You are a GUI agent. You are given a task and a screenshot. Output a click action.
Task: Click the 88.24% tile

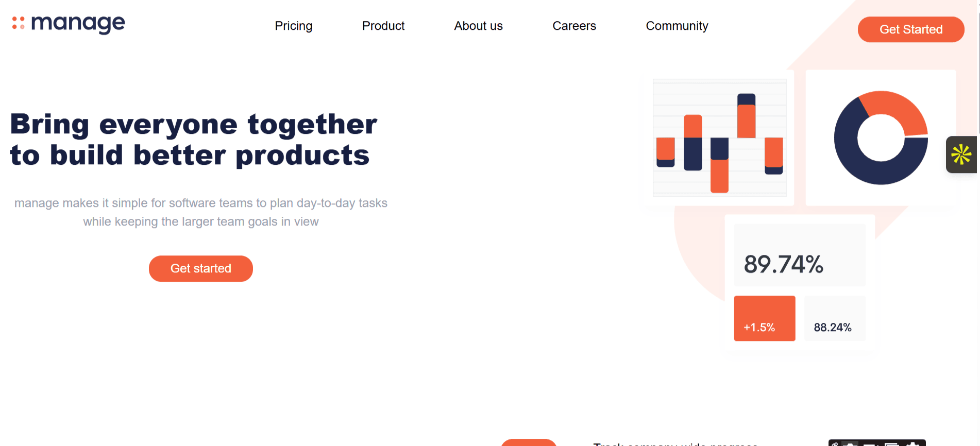coord(834,318)
